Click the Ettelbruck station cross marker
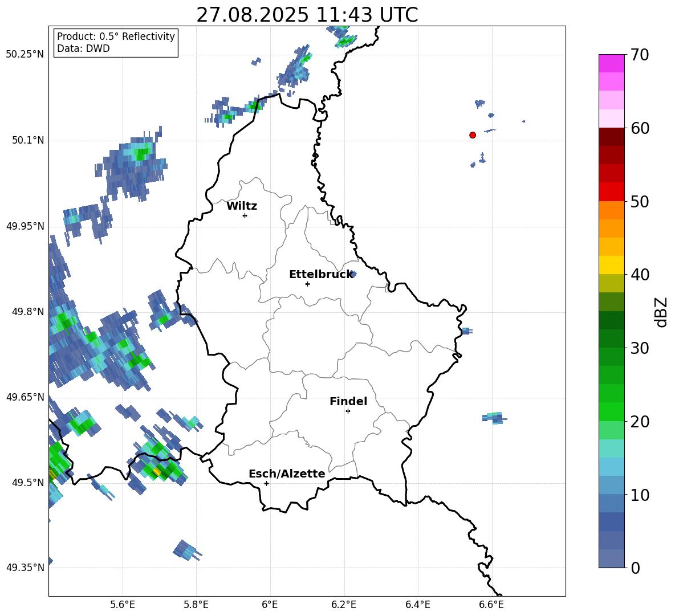Screen dimensions: 675x616 (x=307, y=284)
